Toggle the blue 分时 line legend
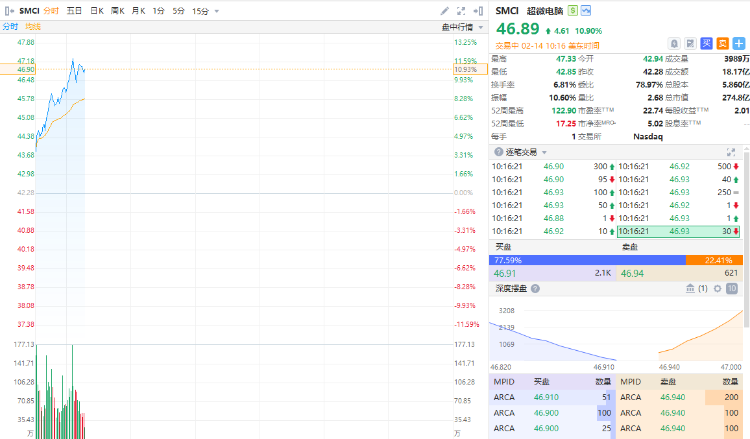Screen dimensions: 750x439 [x=10, y=27]
